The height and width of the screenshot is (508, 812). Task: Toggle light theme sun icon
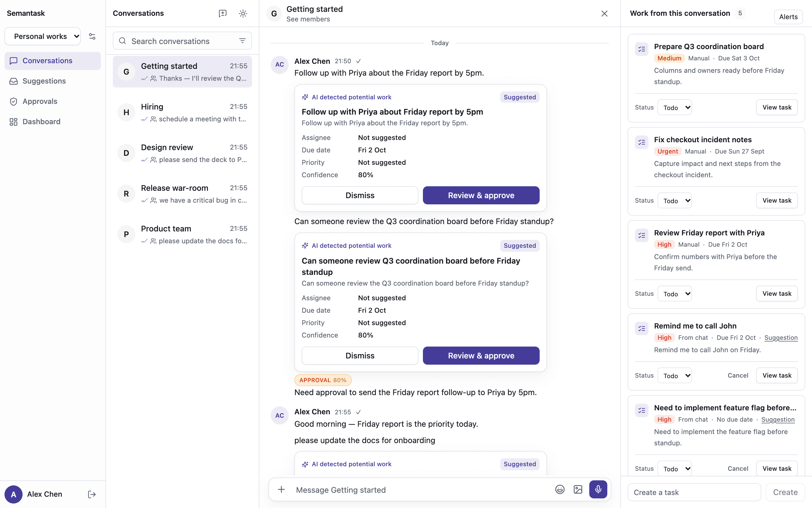pyautogui.click(x=243, y=14)
